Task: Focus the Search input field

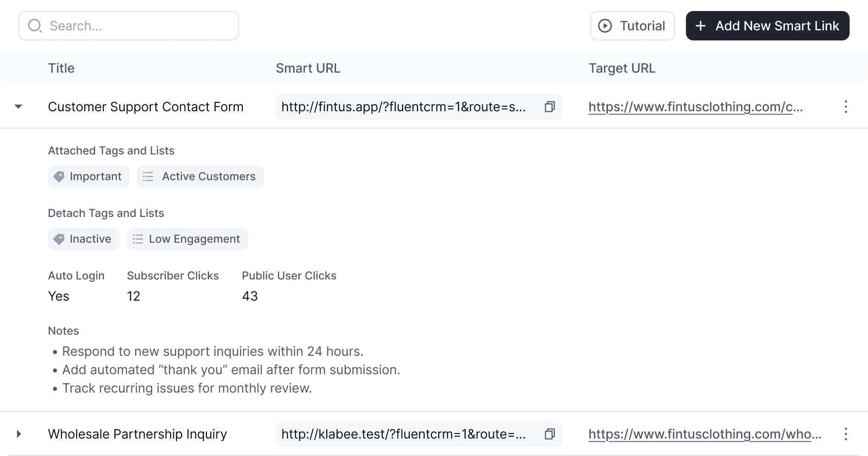Action: coord(129,26)
